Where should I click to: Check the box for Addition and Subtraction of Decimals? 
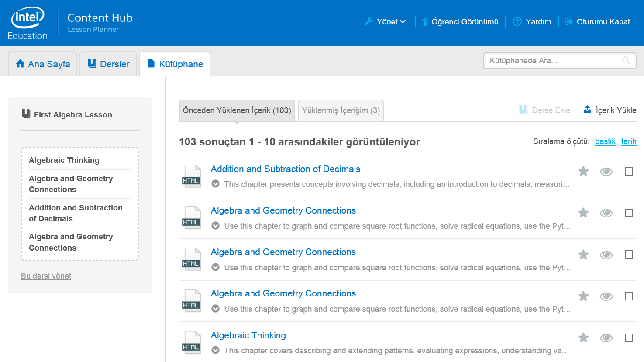point(629,172)
